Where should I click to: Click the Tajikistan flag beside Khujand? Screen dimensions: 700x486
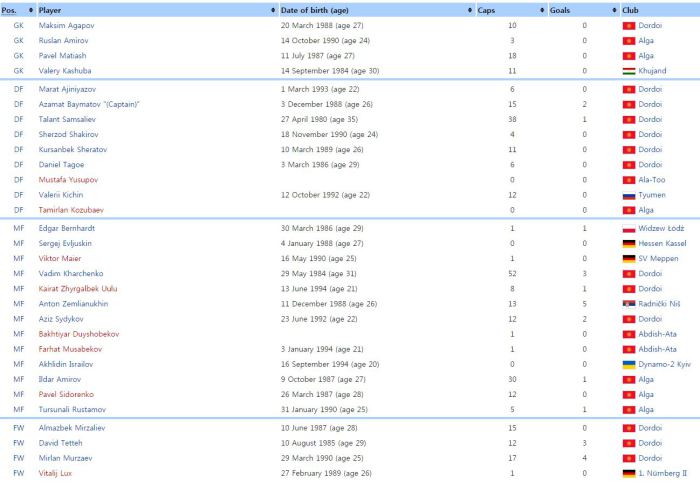click(x=629, y=71)
